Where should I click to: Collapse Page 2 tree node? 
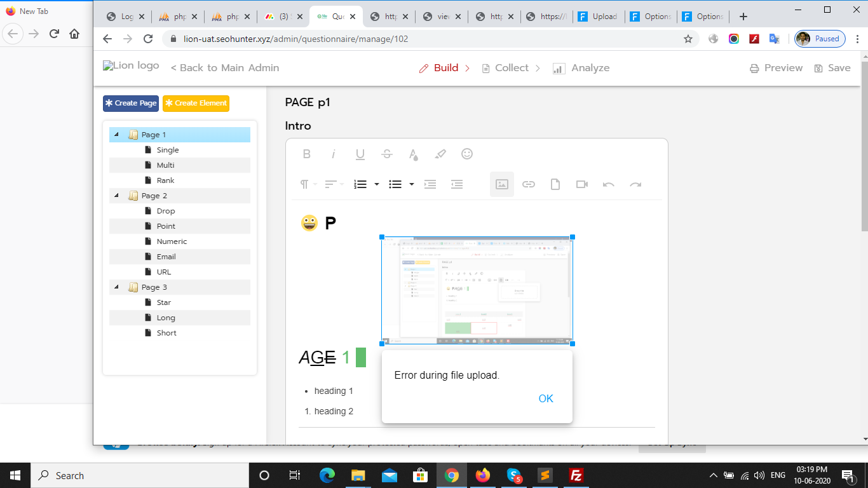pyautogui.click(x=116, y=196)
